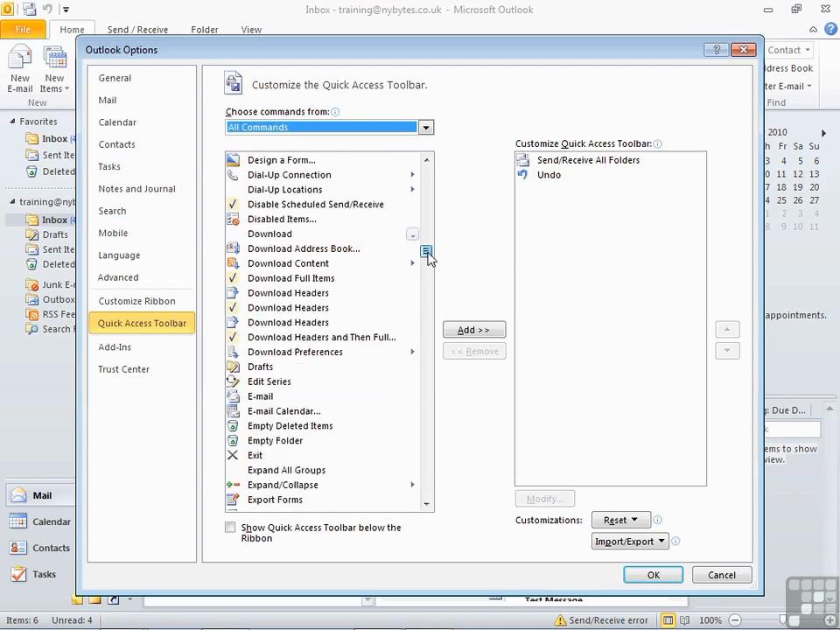
Task: Open the Download command dropdown arrow
Action: point(412,234)
